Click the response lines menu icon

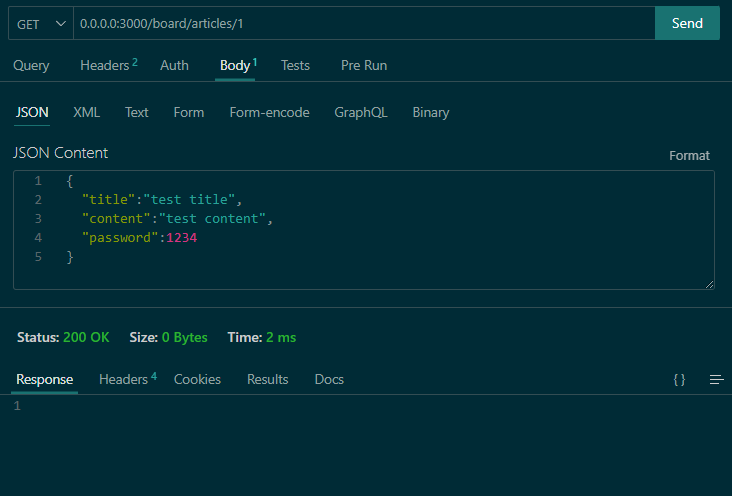(717, 380)
